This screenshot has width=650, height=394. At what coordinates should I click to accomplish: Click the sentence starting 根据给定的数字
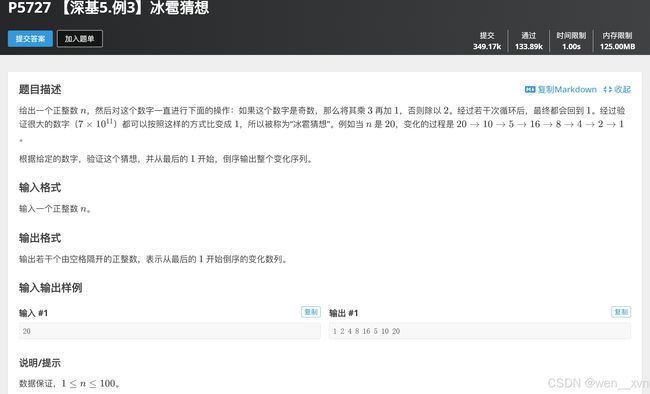[x=166, y=159]
